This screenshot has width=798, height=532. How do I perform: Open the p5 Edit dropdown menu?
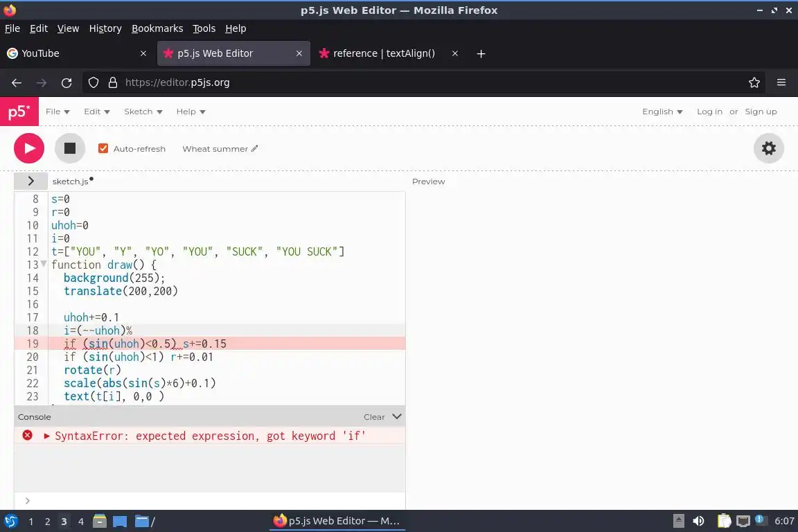[x=97, y=112]
